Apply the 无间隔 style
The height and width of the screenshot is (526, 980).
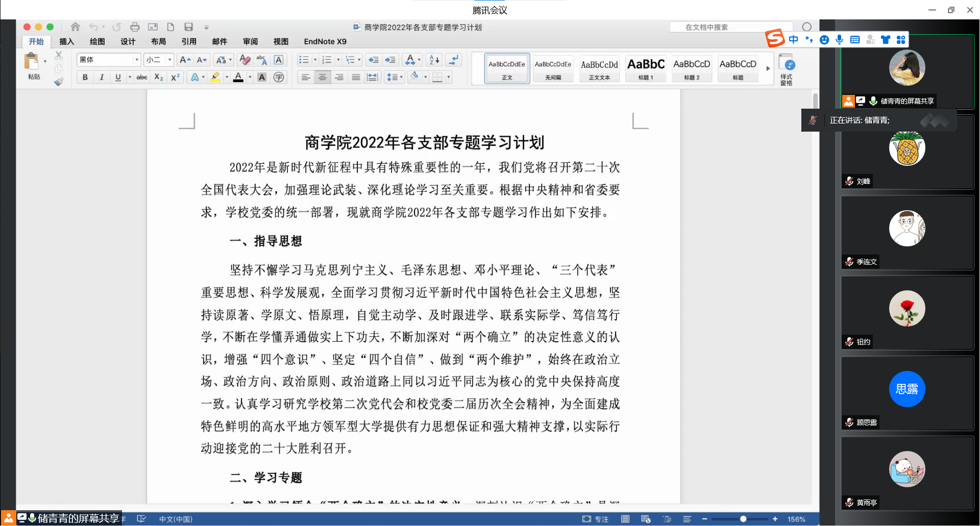coord(553,68)
